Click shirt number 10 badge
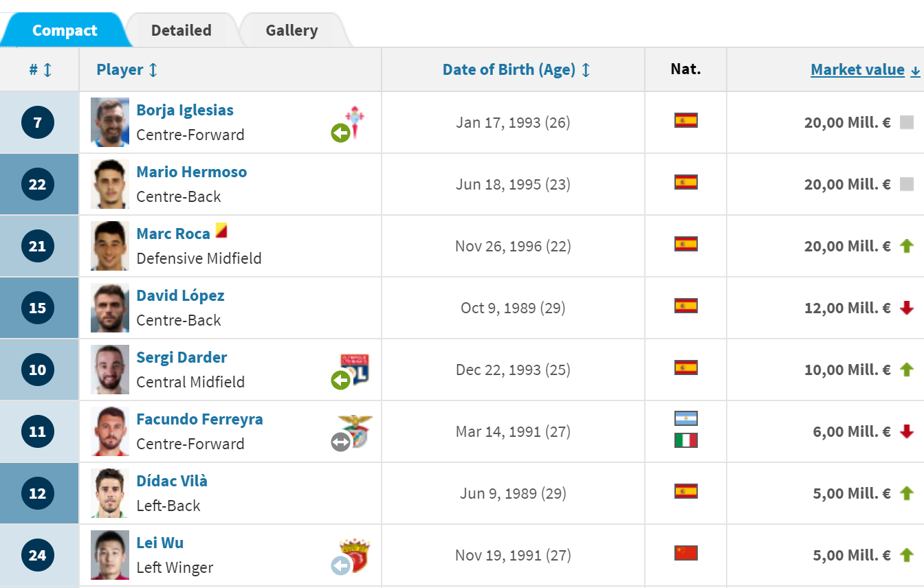Viewport: 924px width, 588px height. coord(37,370)
